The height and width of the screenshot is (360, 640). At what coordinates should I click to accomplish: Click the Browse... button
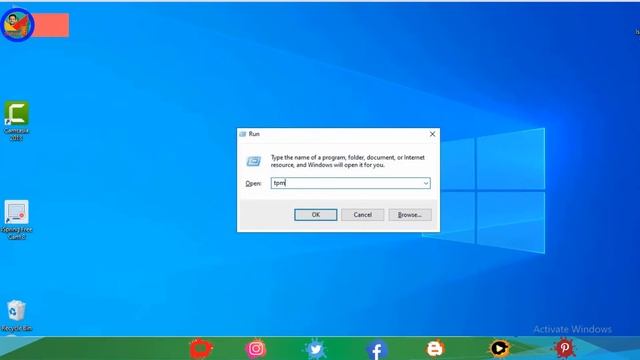coord(410,215)
